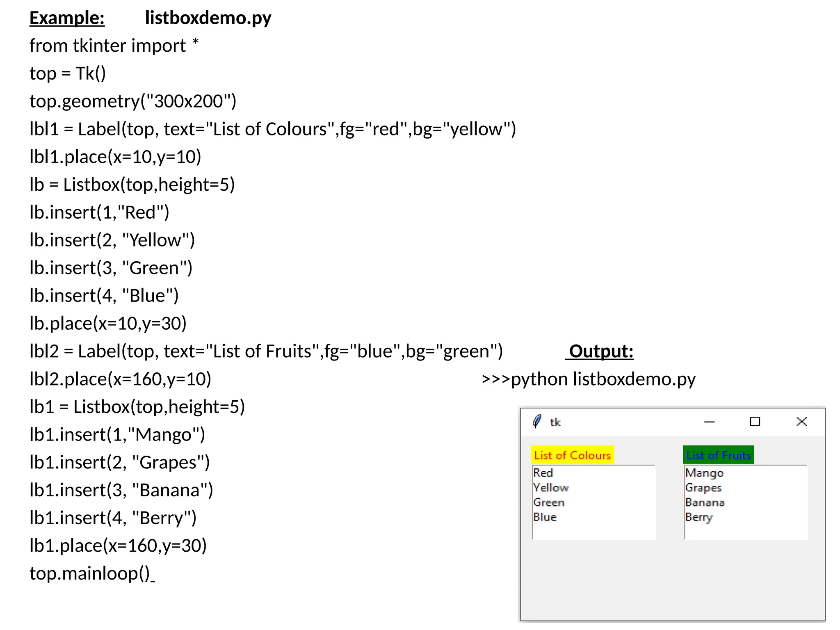Click the underlined Output: heading
Screen dimensions: 840x630
[x=601, y=352]
